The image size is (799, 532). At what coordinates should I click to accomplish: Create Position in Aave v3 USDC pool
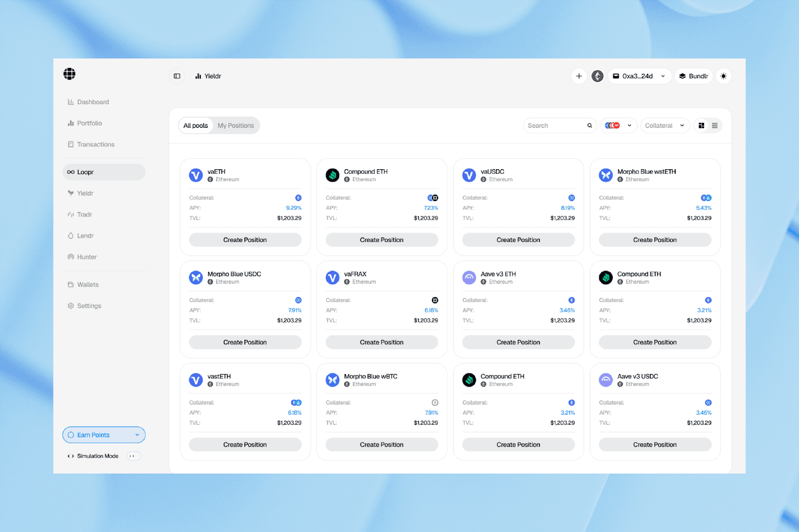click(655, 445)
